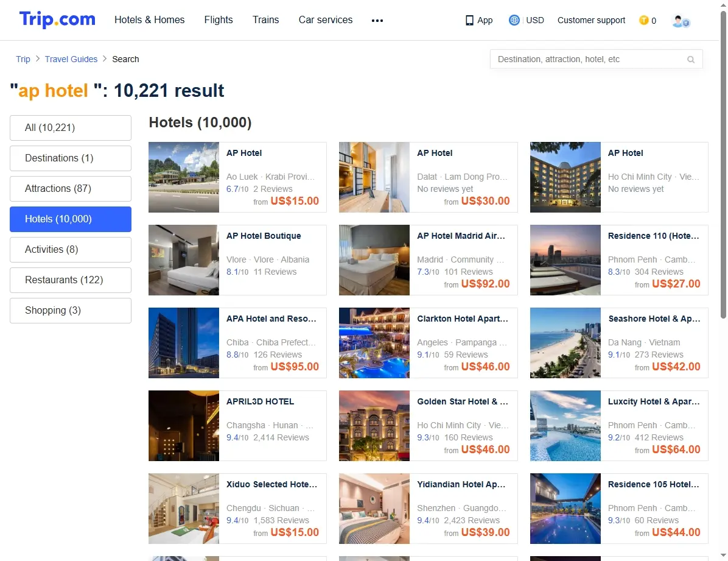The height and width of the screenshot is (561, 728).
Task: Click Residence 105 Hotel title
Action: click(653, 484)
